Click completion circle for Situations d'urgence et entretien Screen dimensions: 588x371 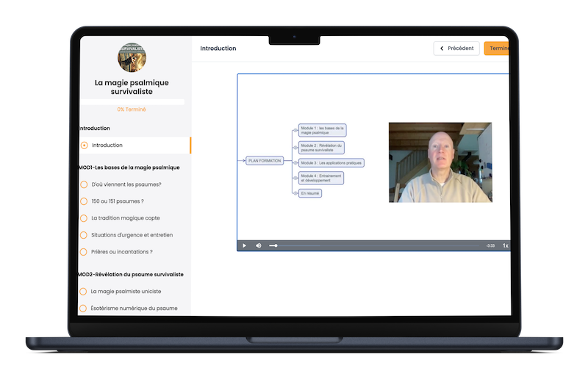pyautogui.click(x=84, y=235)
